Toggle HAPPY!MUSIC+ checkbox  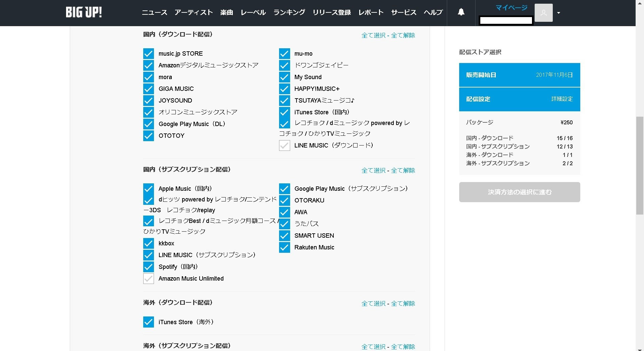coord(284,89)
